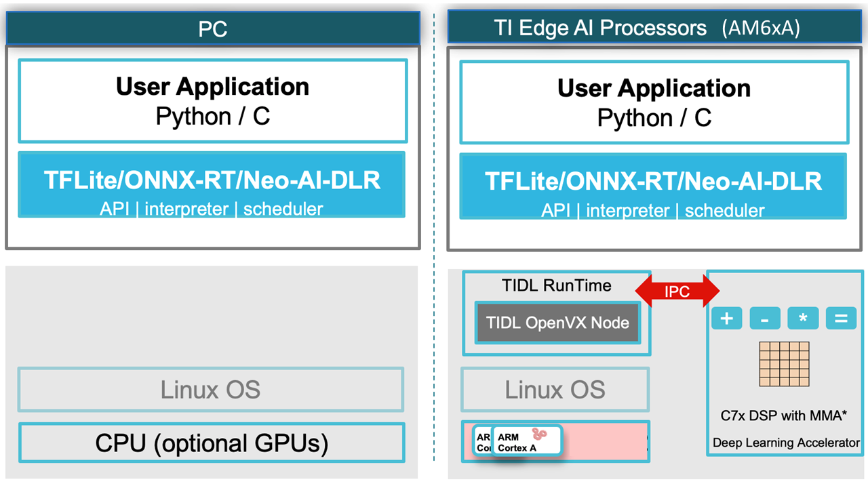868x488 pixels.
Task: Click the 'Deep Learning Accelerator' label
Action: pos(786,443)
